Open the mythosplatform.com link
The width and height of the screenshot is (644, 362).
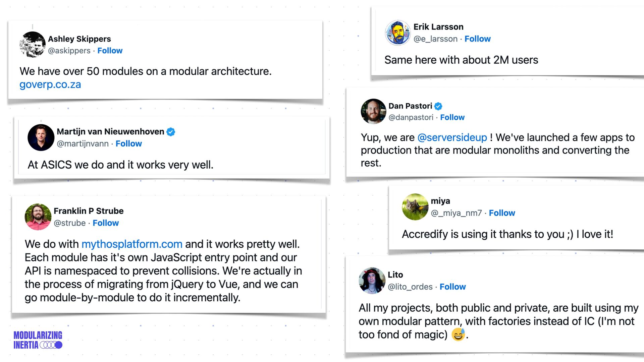(x=132, y=244)
